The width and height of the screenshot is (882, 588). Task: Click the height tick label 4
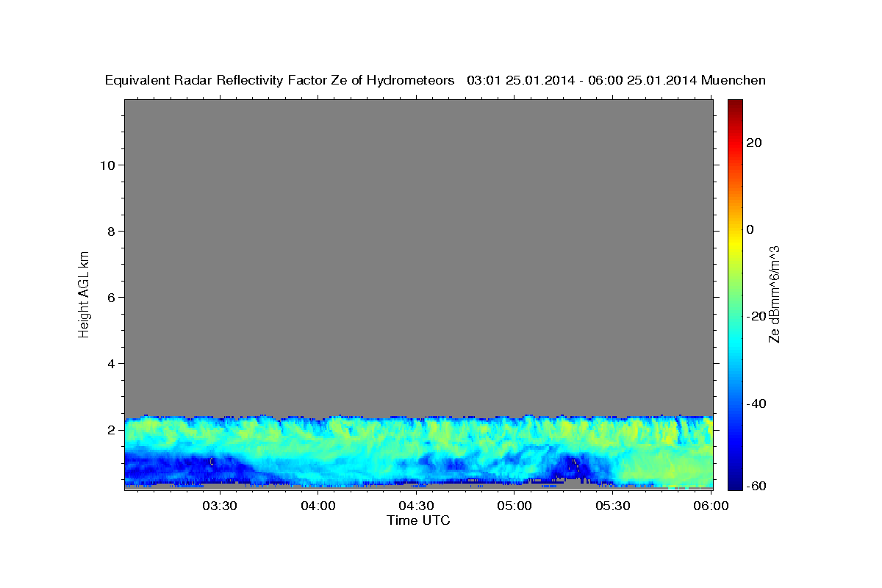(x=110, y=363)
